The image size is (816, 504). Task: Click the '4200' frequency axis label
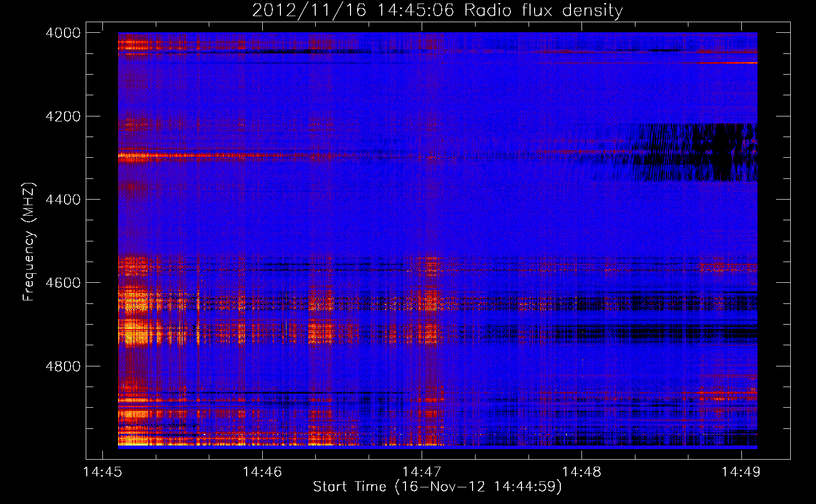point(63,116)
